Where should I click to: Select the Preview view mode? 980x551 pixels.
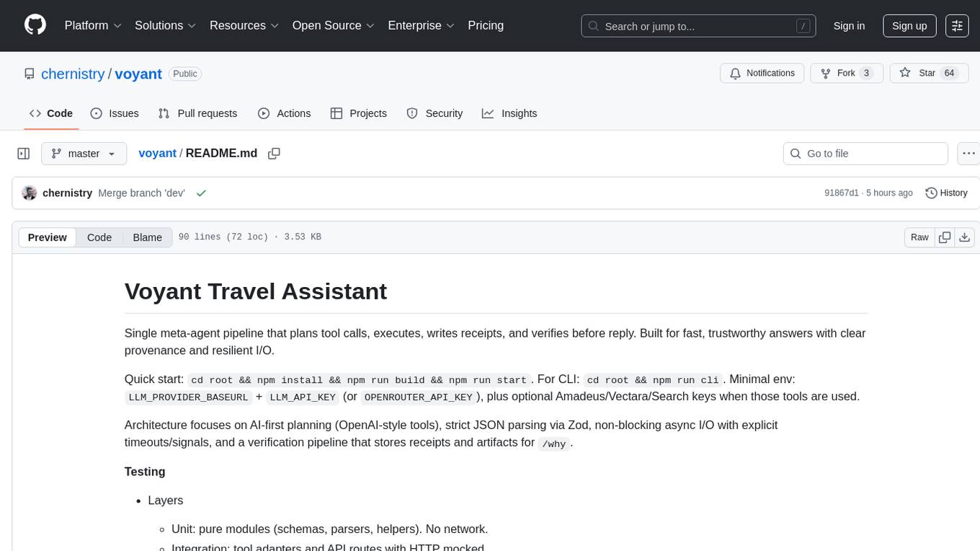pyautogui.click(x=48, y=237)
